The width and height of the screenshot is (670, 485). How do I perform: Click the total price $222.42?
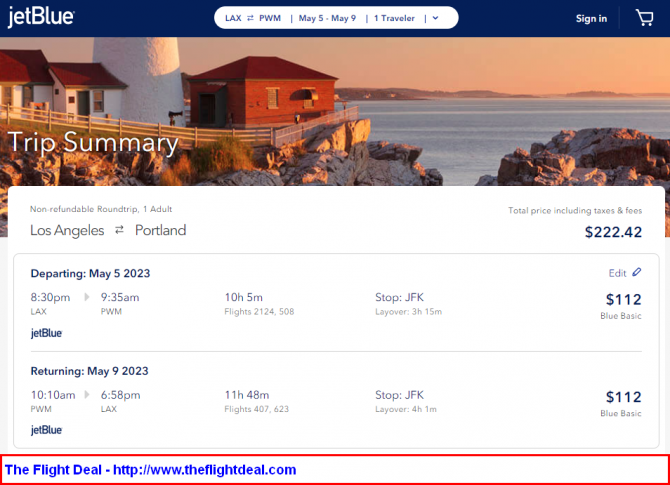[613, 232]
